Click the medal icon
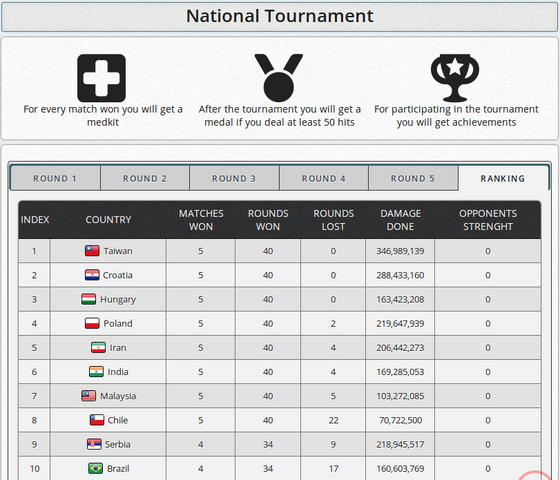 (x=279, y=78)
